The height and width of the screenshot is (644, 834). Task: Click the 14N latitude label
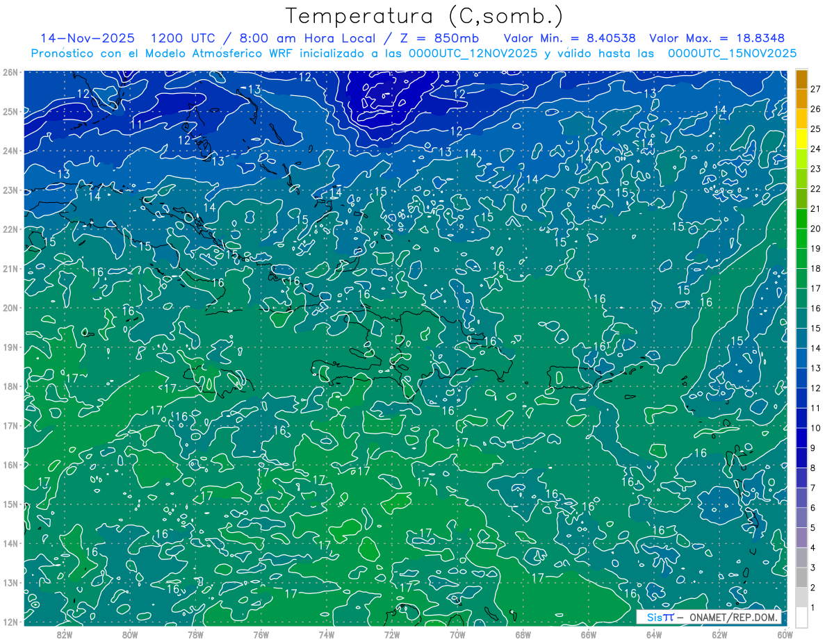[x=10, y=543]
